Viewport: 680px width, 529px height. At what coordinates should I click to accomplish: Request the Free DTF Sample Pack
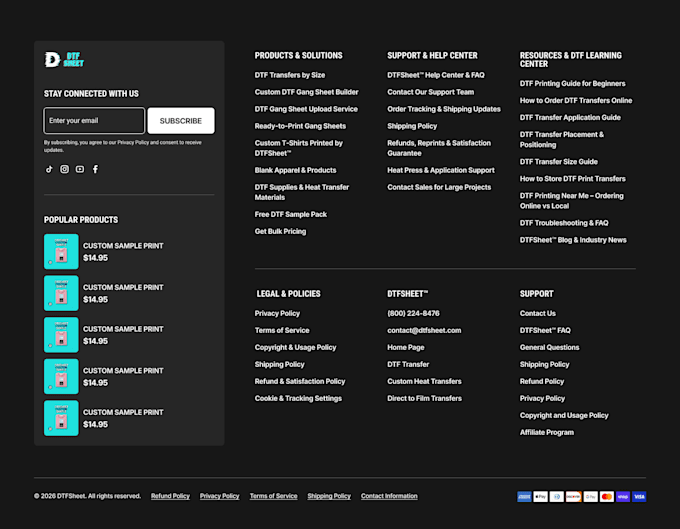point(291,214)
